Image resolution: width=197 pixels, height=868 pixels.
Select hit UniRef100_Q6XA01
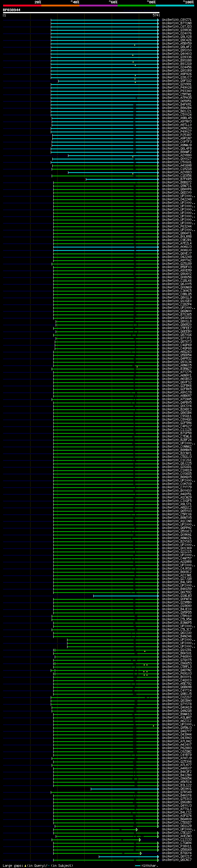click(176, 789)
